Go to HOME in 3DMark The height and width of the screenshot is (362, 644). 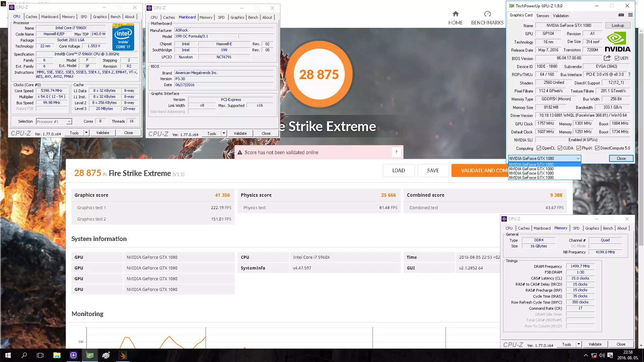pyautogui.click(x=455, y=18)
